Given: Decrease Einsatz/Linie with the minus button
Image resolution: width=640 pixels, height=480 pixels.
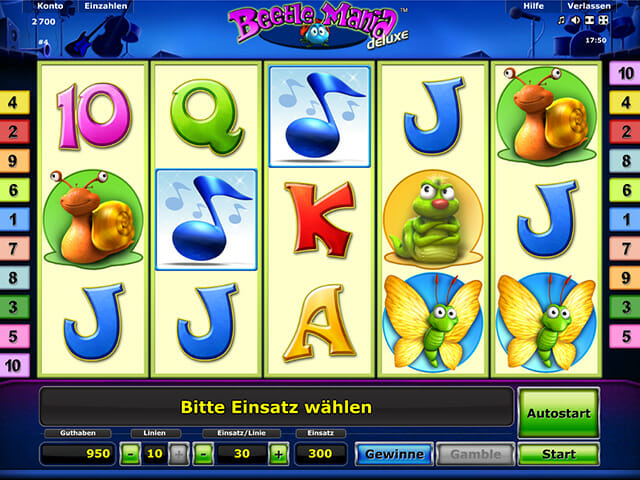Looking at the screenshot, I should coord(204,454).
